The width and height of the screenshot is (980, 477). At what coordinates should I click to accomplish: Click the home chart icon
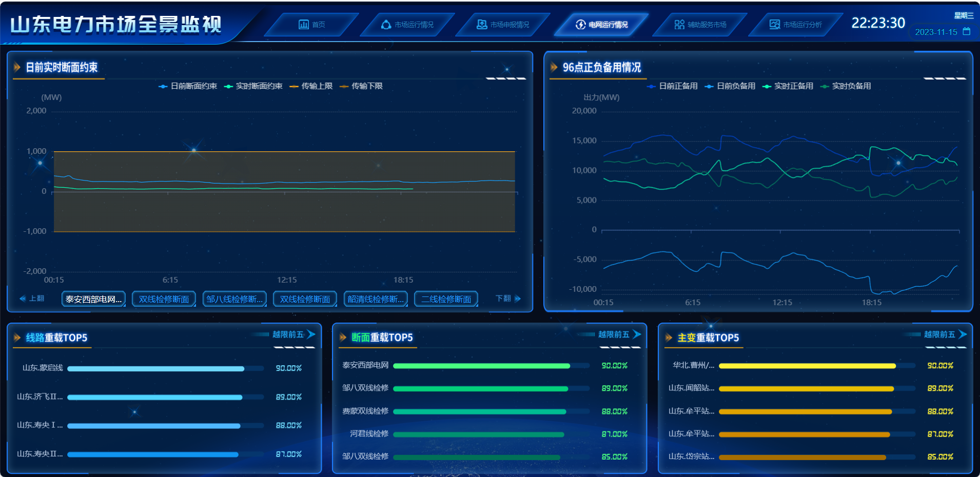point(304,25)
